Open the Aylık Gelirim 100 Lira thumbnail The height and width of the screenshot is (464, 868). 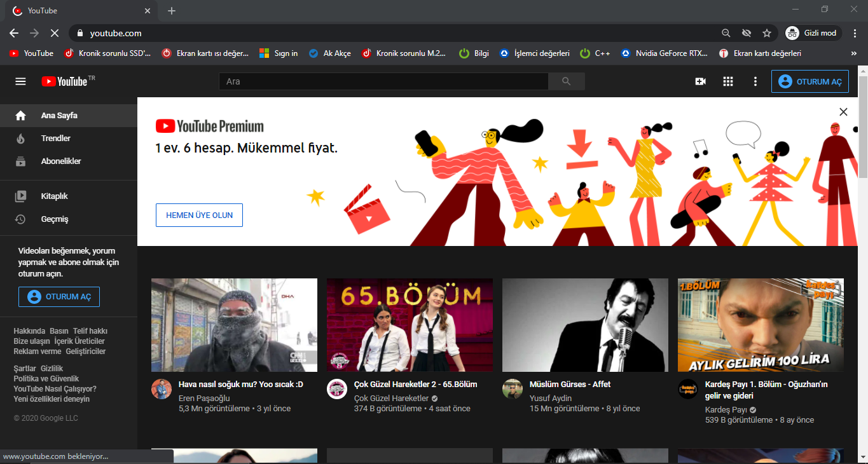761,325
